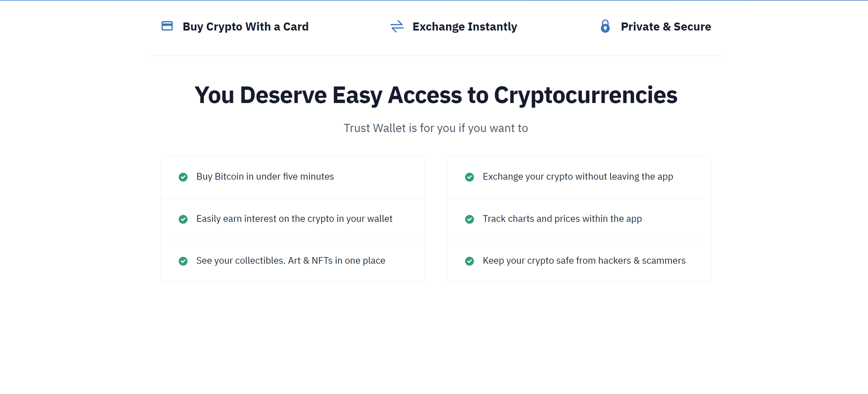Switch to Exchange Instantly tab
Screen dimensions: 868x394
tap(464, 26)
